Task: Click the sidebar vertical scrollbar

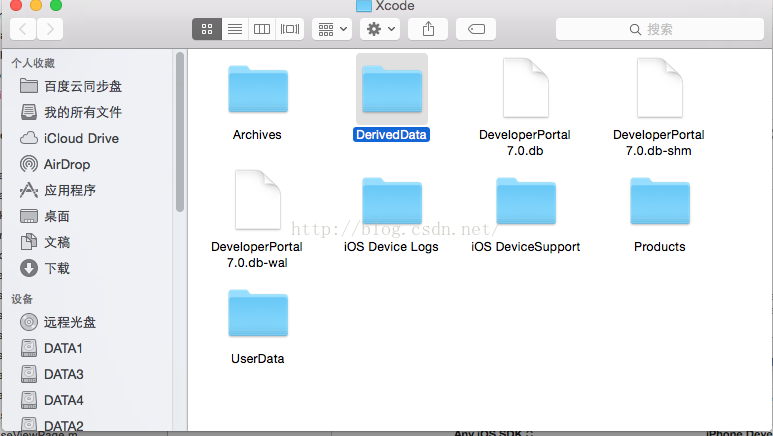Action: click(x=180, y=132)
